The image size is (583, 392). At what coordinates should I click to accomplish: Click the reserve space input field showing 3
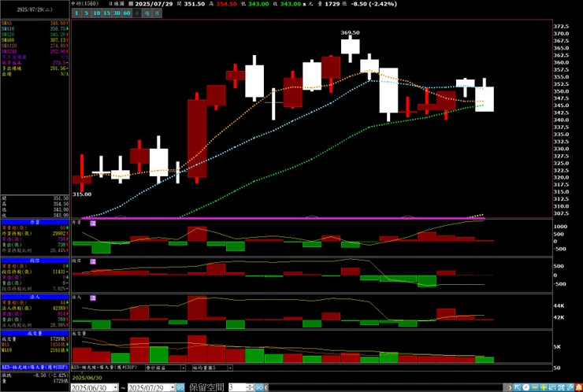(x=237, y=387)
